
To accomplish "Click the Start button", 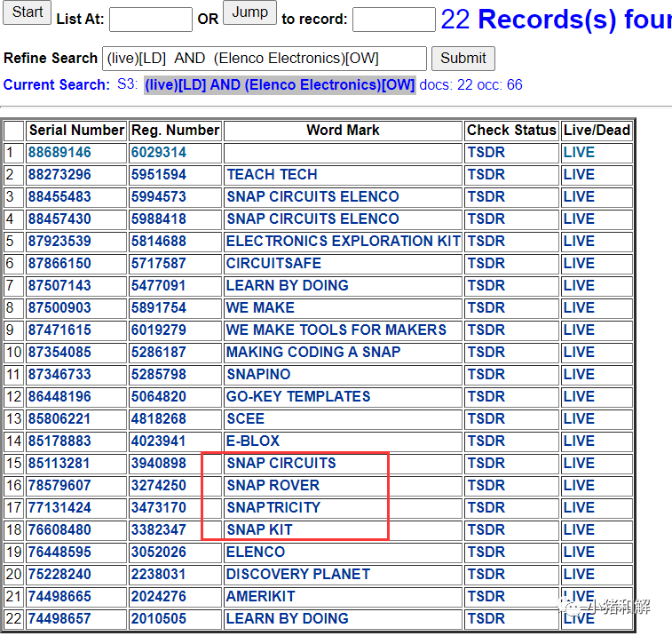I will [27, 12].
